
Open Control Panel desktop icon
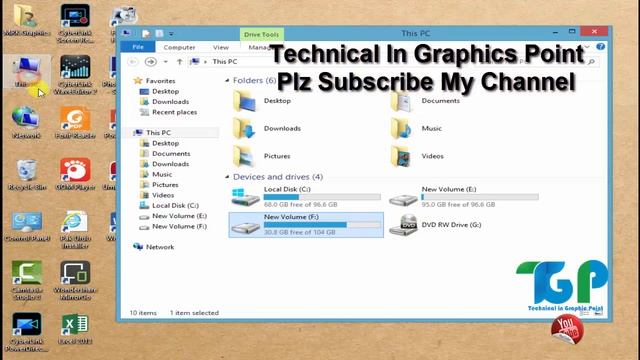(27, 226)
